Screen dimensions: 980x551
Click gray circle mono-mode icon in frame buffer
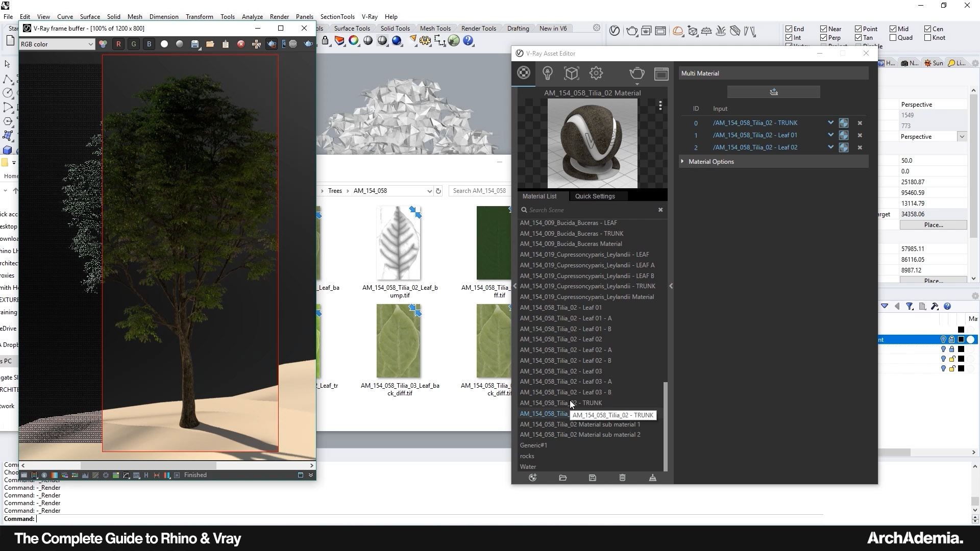pos(180,44)
